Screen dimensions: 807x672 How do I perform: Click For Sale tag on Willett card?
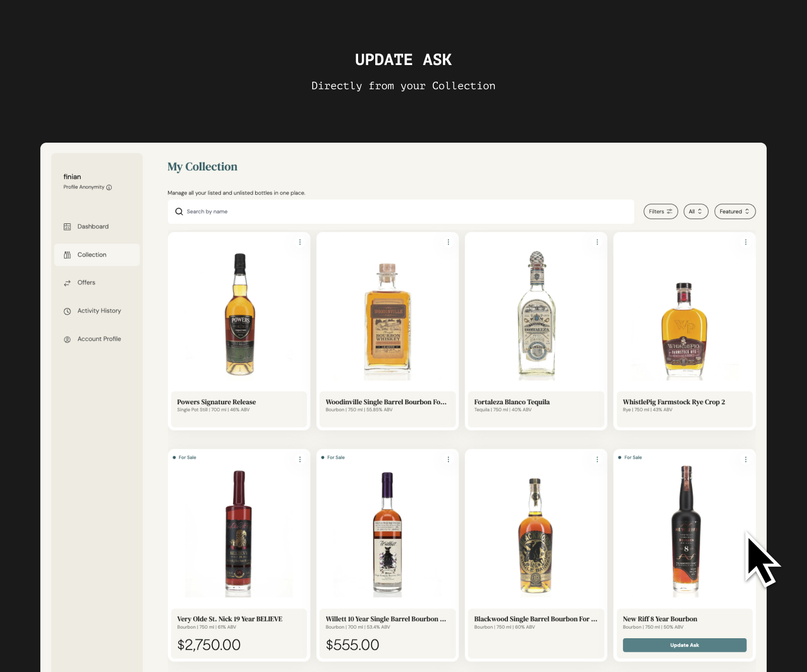333,458
